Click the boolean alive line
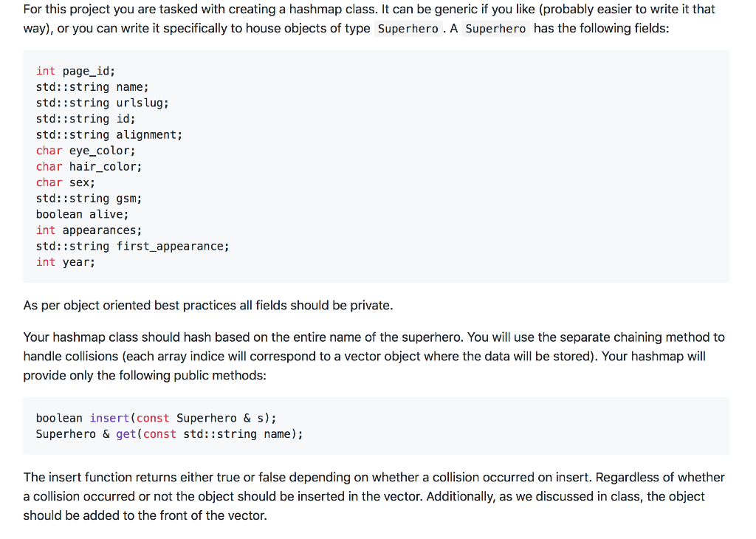The height and width of the screenshot is (539, 756). pyautogui.click(x=83, y=215)
